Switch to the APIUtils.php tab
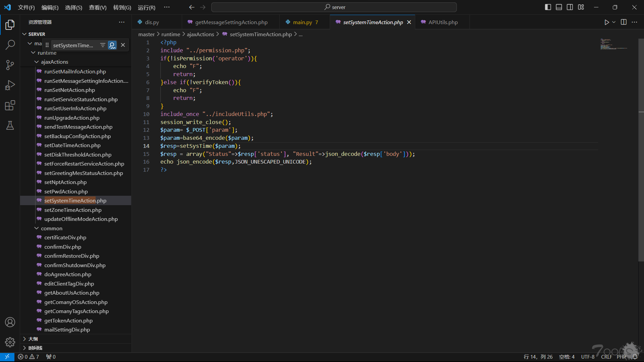This screenshot has height=362, width=644. (442, 22)
